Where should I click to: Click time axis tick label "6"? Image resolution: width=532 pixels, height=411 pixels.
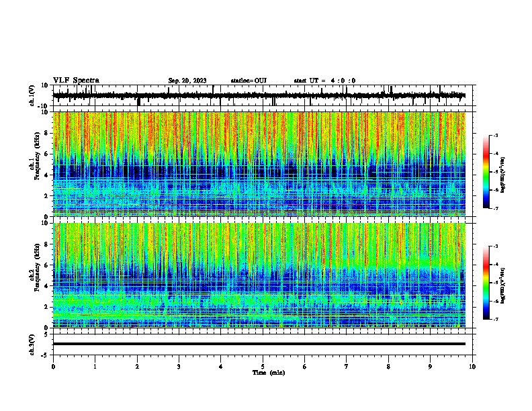(x=305, y=367)
